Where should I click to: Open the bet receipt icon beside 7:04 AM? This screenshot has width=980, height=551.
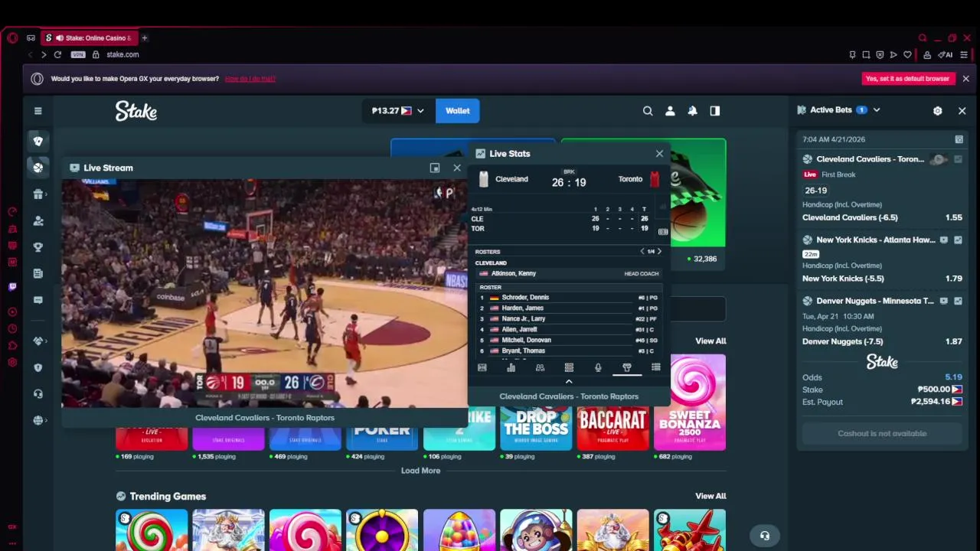(x=959, y=139)
